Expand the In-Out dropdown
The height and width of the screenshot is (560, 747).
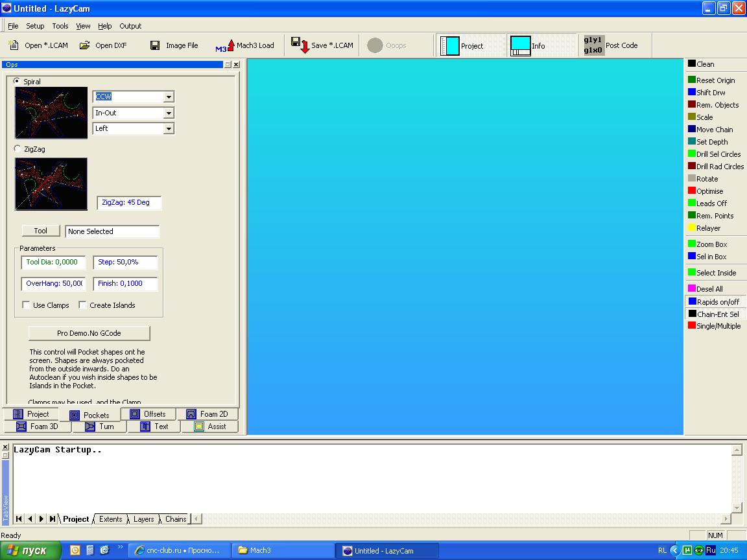click(x=169, y=113)
